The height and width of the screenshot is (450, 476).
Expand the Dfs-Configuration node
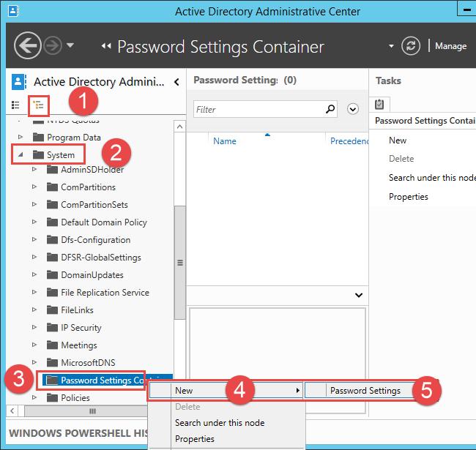pyautogui.click(x=34, y=239)
